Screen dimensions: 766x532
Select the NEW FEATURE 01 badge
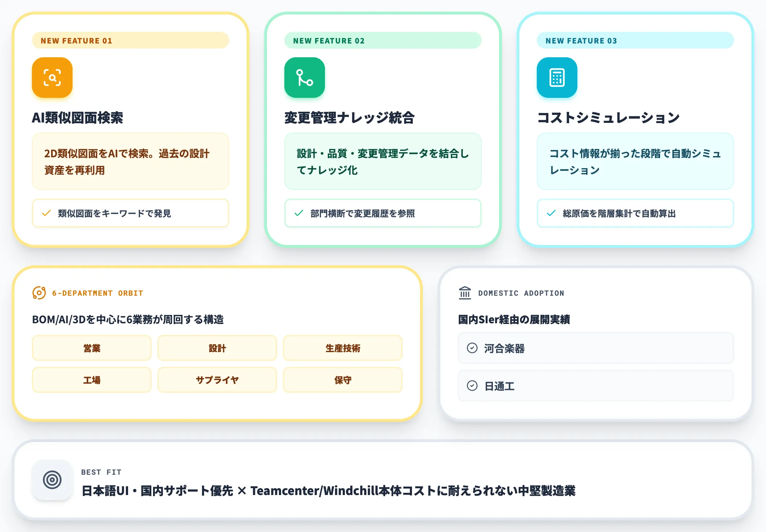[x=131, y=41]
